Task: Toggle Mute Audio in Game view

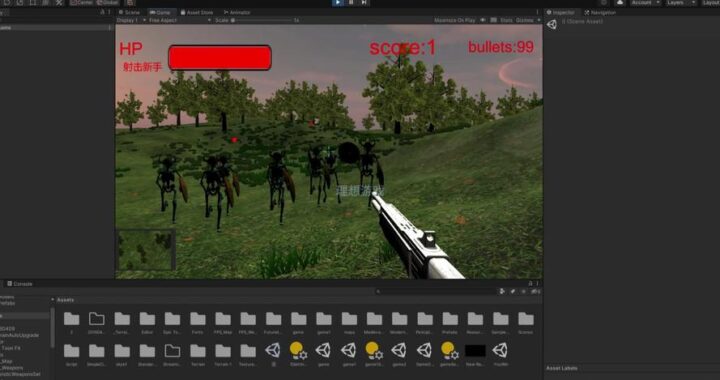Action: pyautogui.click(x=483, y=20)
